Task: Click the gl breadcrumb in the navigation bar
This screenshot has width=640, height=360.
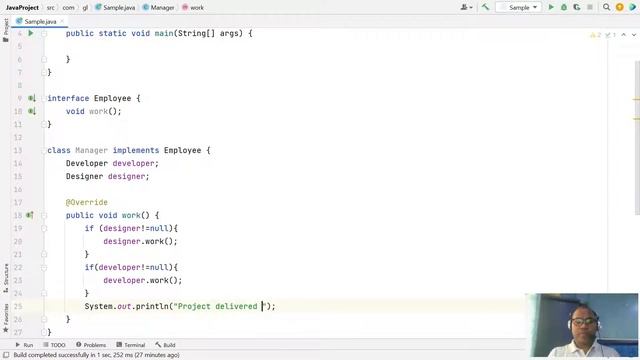Action: (85, 7)
